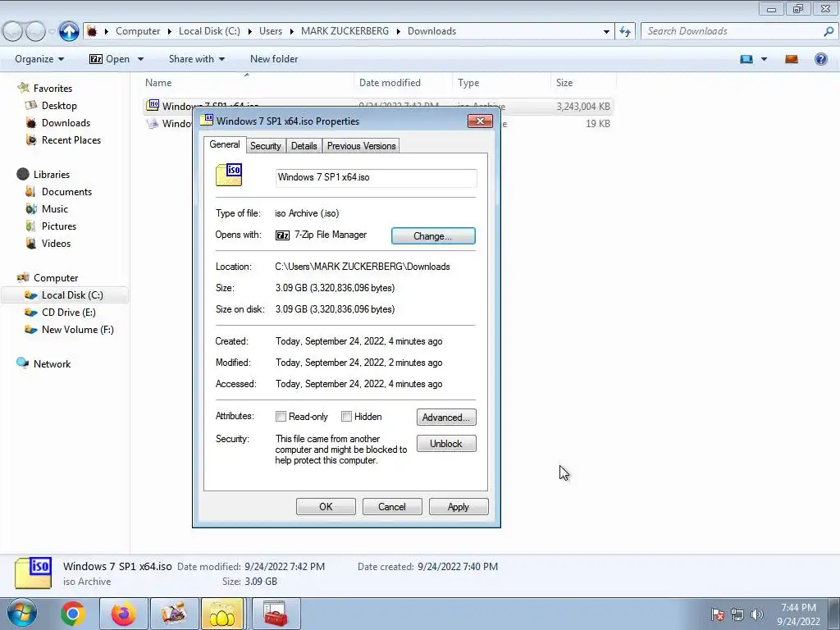Switch to the Details tab

pos(304,146)
